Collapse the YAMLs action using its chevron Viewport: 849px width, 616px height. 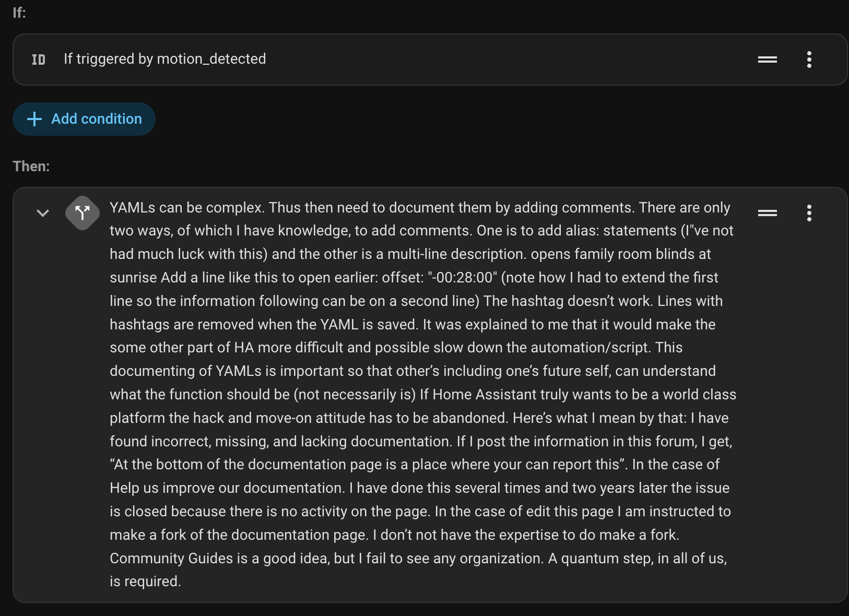[43, 213]
